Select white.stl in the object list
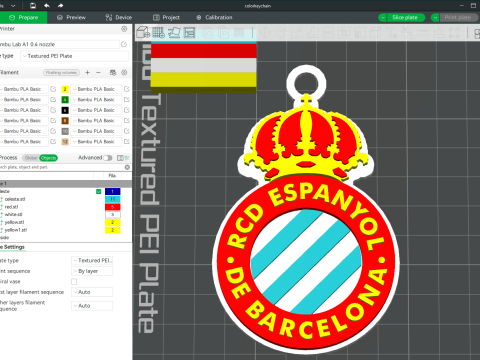The height and width of the screenshot is (360, 480). [13, 214]
